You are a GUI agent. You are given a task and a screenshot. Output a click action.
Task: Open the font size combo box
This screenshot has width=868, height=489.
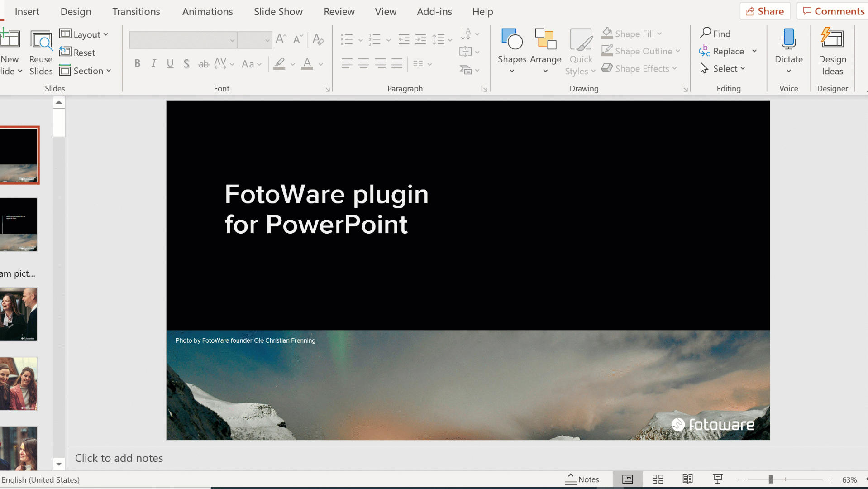[255, 40]
